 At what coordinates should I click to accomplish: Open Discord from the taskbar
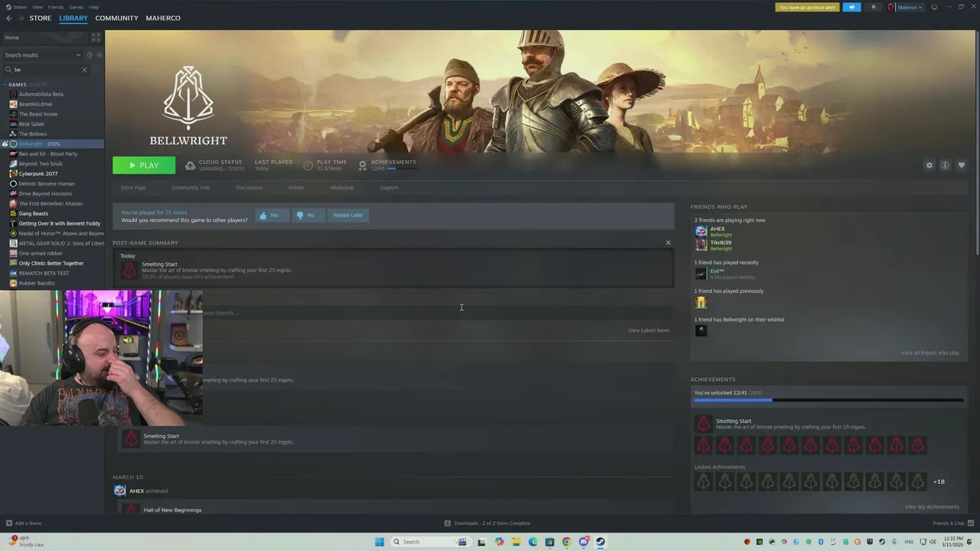point(584,542)
